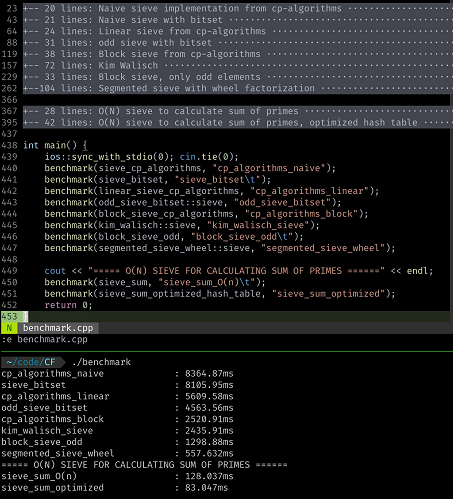Place cursor on int main() line
453x499 pixels.
click(55, 145)
